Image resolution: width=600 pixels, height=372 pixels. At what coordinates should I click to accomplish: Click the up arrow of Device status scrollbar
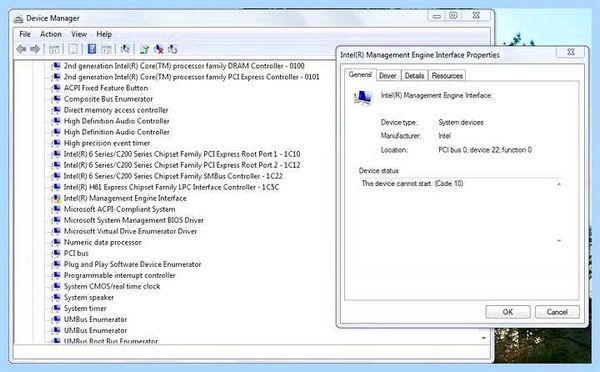click(x=559, y=184)
